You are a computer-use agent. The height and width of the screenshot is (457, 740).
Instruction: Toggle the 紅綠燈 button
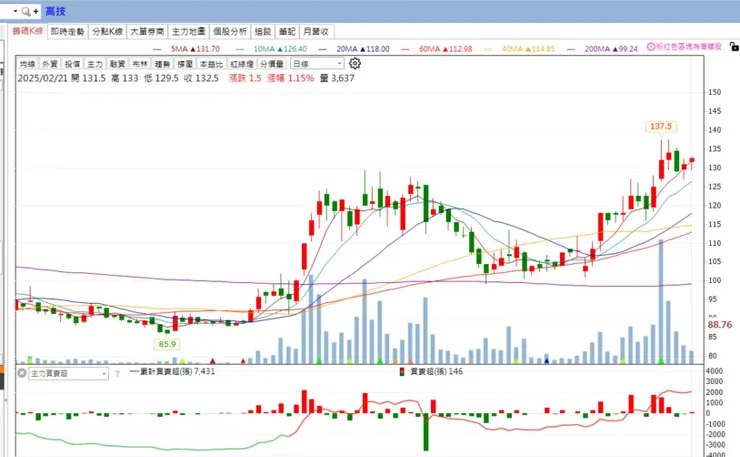click(242, 64)
